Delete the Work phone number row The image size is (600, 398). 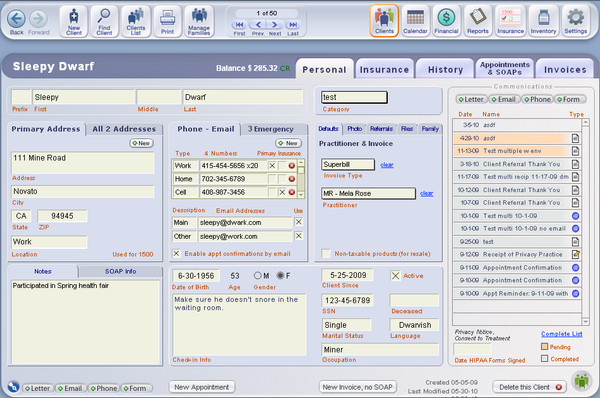(x=292, y=166)
